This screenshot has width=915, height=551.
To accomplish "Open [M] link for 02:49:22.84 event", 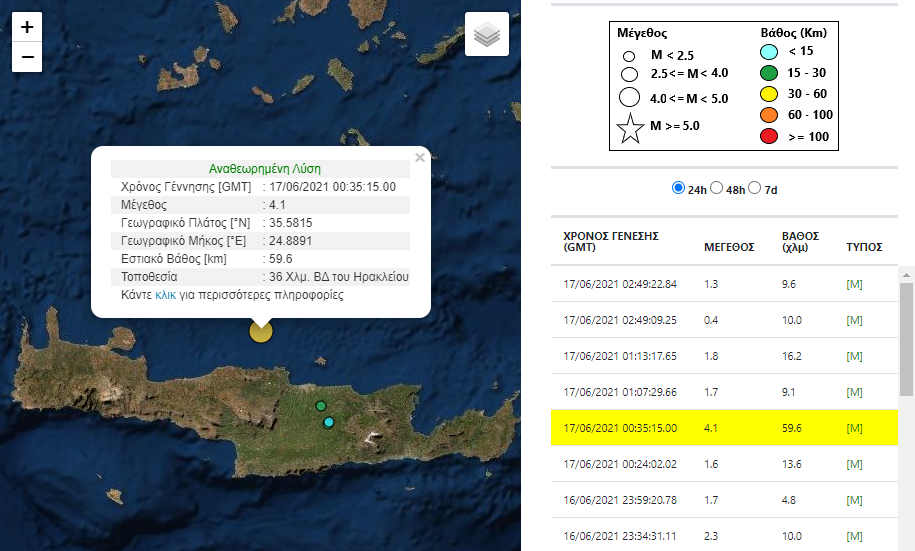I will (x=854, y=284).
